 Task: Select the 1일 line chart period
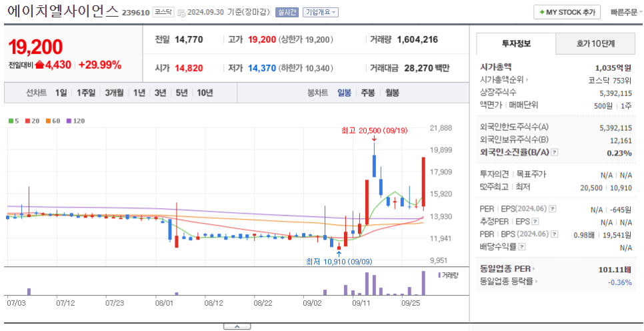coord(61,93)
